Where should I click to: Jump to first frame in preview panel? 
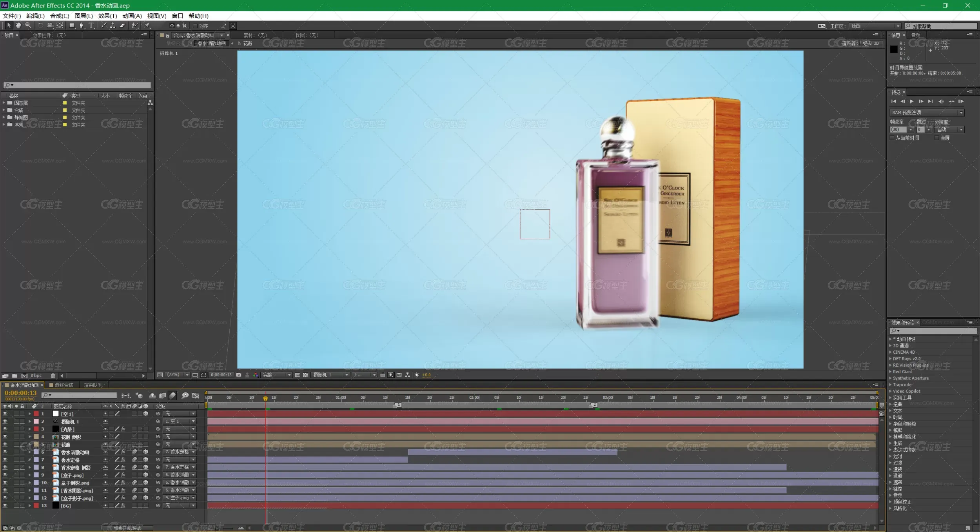click(893, 102)
